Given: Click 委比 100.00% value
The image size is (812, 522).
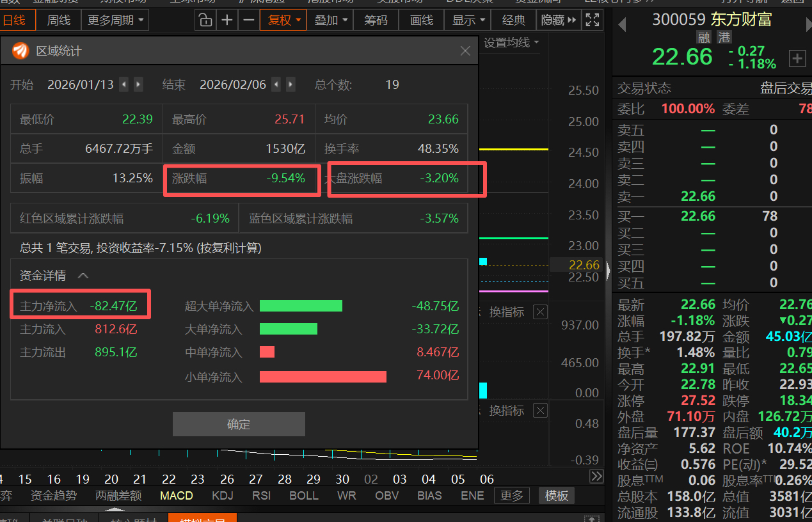Looking at the screenshot, I should pos(688,109).
